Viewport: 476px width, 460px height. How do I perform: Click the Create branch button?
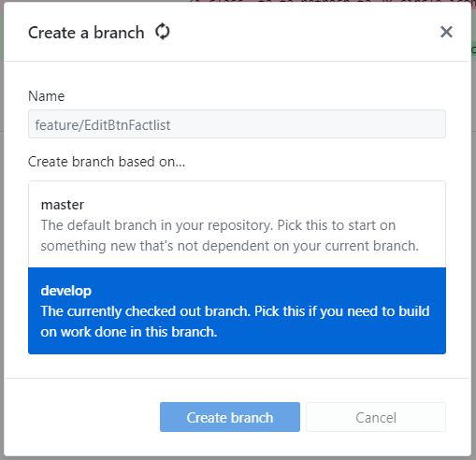pos(230,417)
